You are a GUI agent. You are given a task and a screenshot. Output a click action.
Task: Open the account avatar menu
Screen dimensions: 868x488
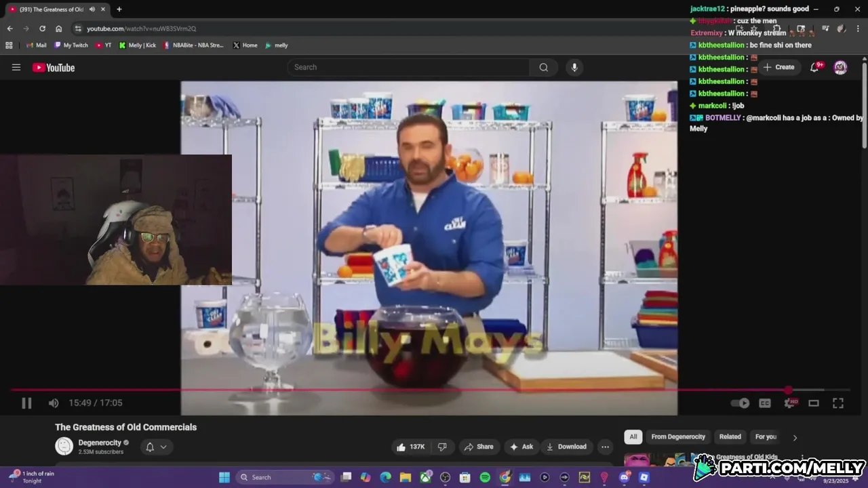(840, 67)
